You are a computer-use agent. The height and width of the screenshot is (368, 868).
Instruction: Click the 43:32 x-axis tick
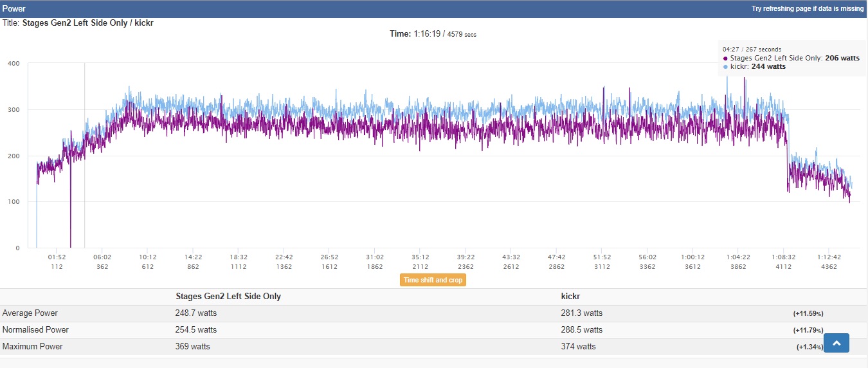click(x=511, y=257)
